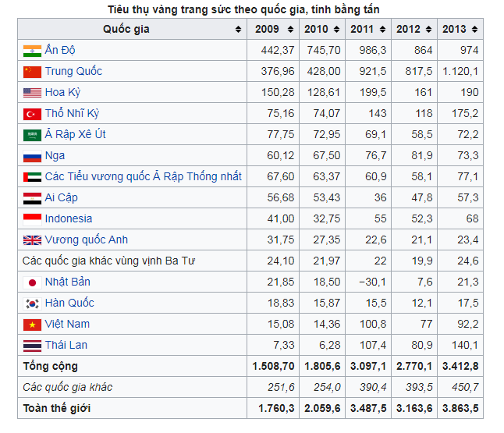Click the Saudi Arabia flag icon
The height and width of the screenshot is (433, 504).
click(32, 135)
